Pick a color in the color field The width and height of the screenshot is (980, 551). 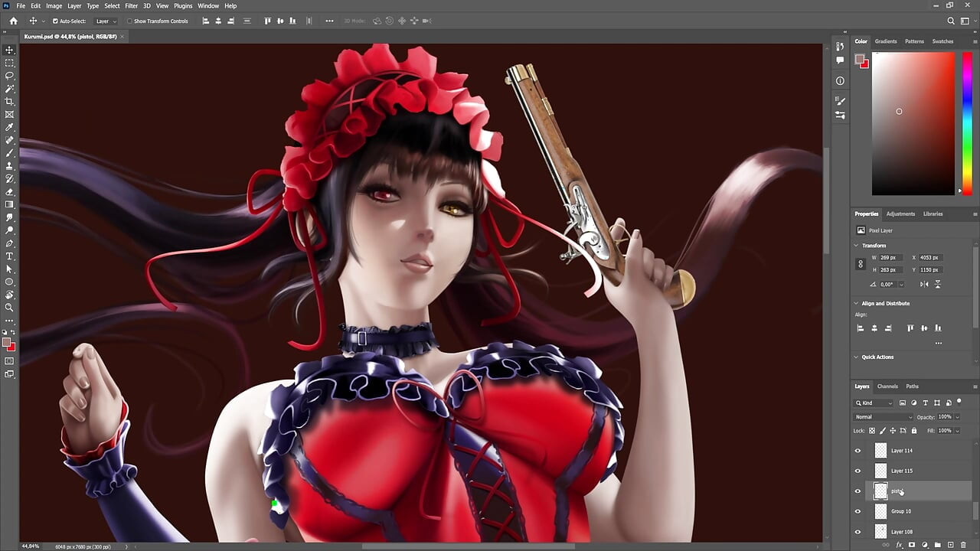(913, 123)
